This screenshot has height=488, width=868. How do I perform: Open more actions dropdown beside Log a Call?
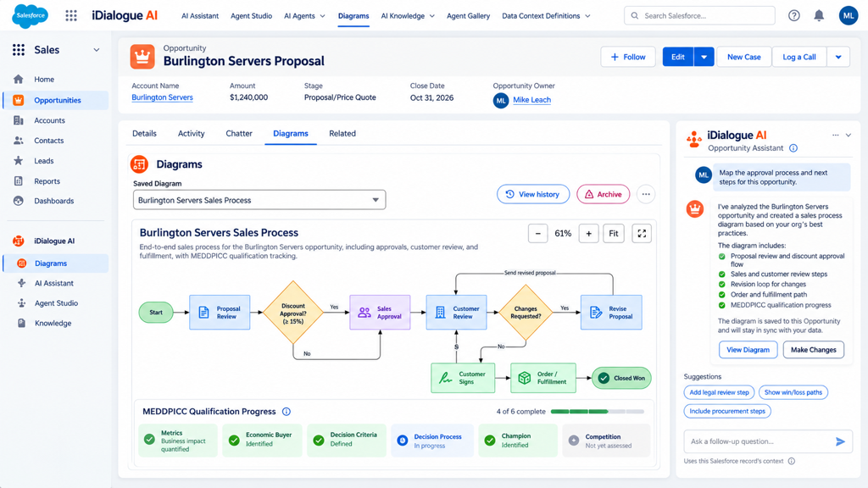tap(838, 57)
